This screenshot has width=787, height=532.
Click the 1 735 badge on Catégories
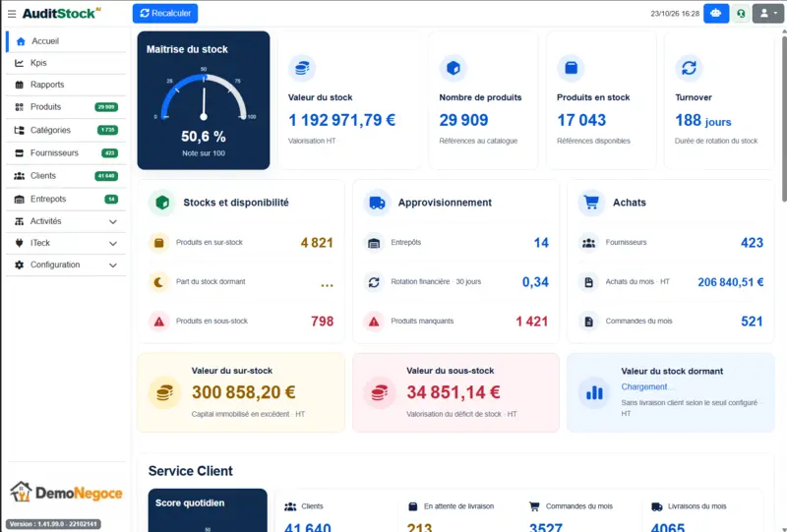107,130
